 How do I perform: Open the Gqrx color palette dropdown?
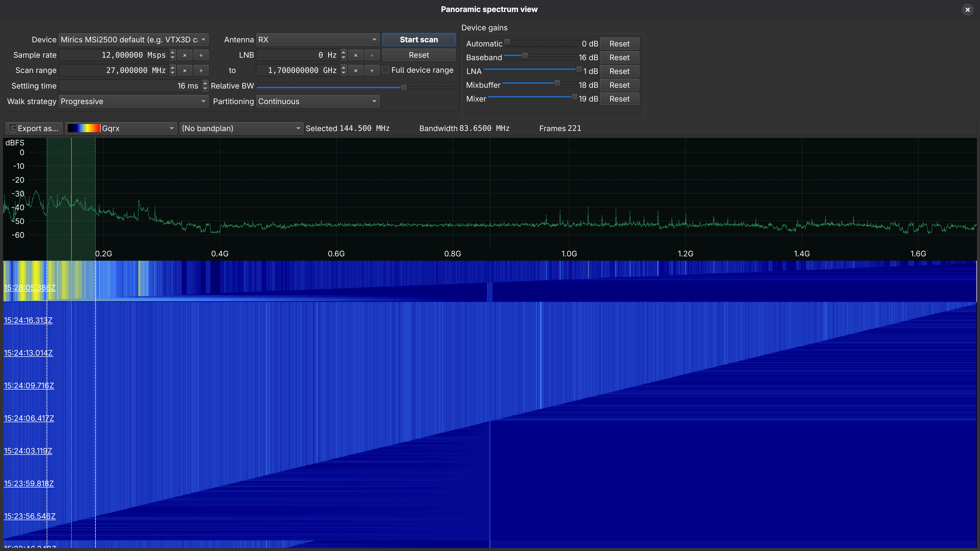tap(121, 129)
